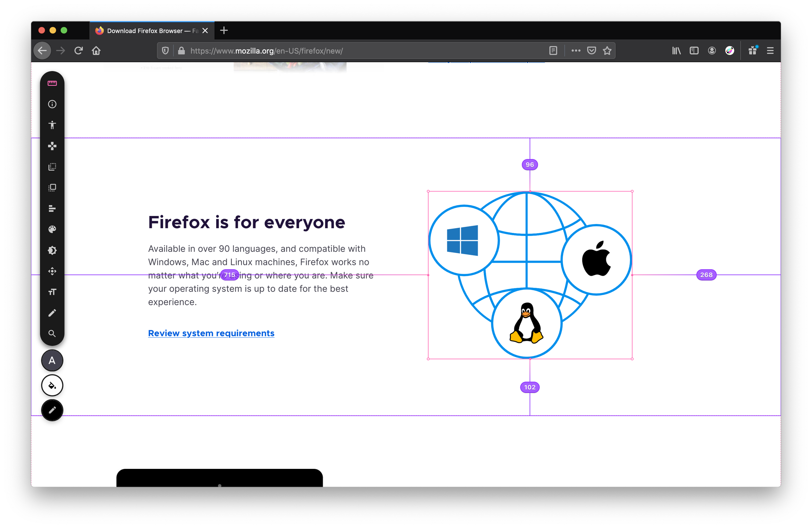This screenshot has width=812, height=528.
Task: Select the Padding editing tool
Action: pos(52,188)
